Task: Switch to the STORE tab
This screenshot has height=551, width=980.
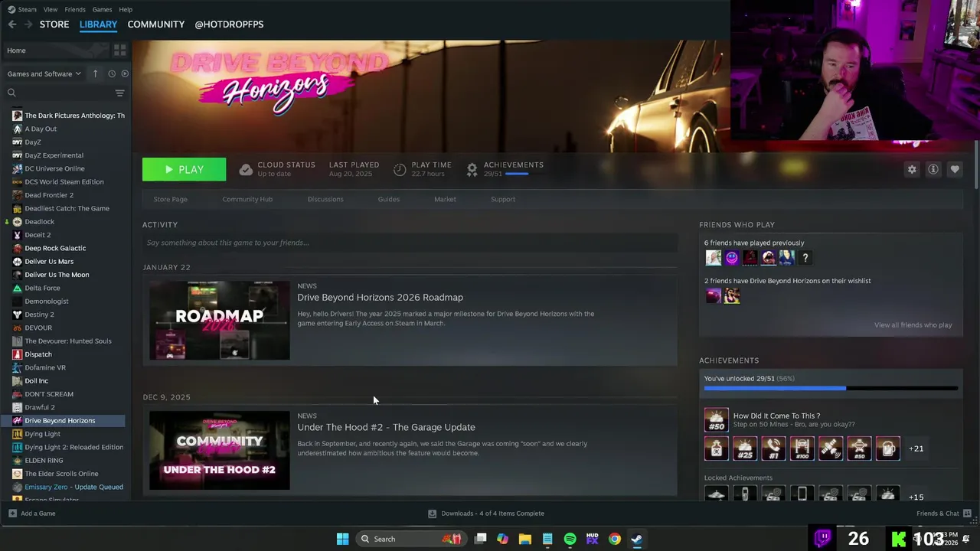Action: 54,24
